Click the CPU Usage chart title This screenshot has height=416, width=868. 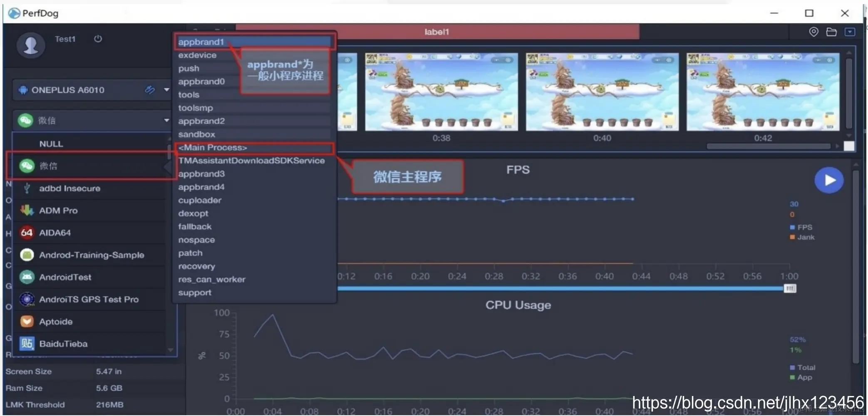518,305
